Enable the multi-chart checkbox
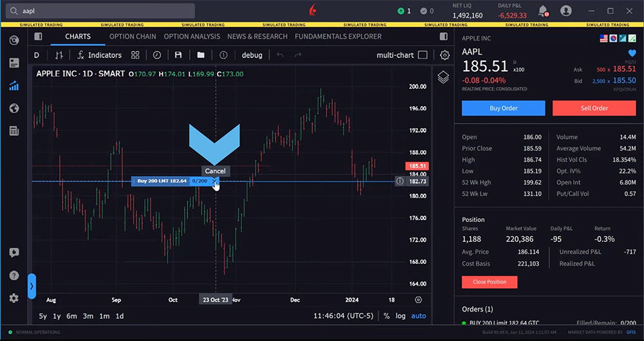 tap(422, 55)
